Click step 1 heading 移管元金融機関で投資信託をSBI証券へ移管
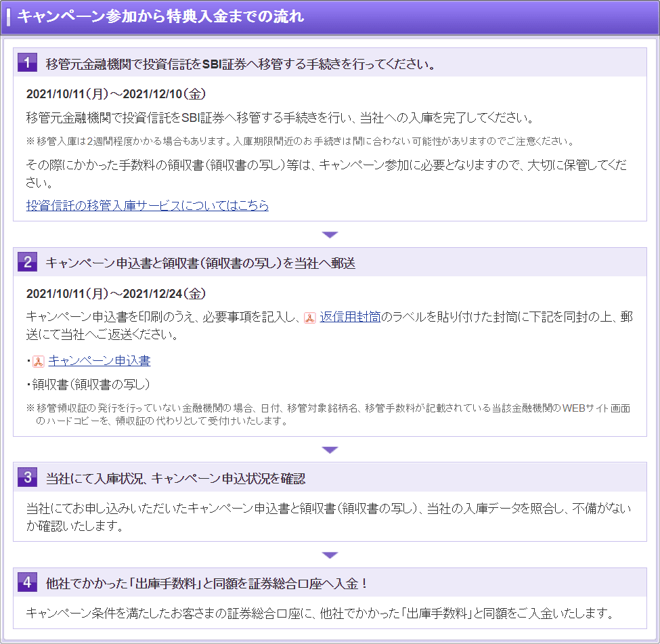The image size is (660, 644). (240, 64)
